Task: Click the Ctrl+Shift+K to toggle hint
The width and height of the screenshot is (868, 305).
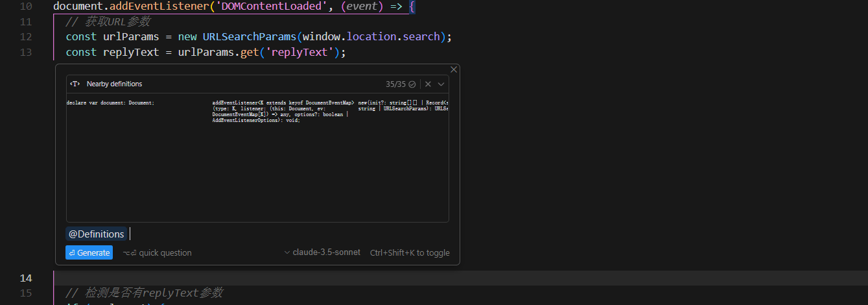Action: pyautogui.click(x=410, y=253)
